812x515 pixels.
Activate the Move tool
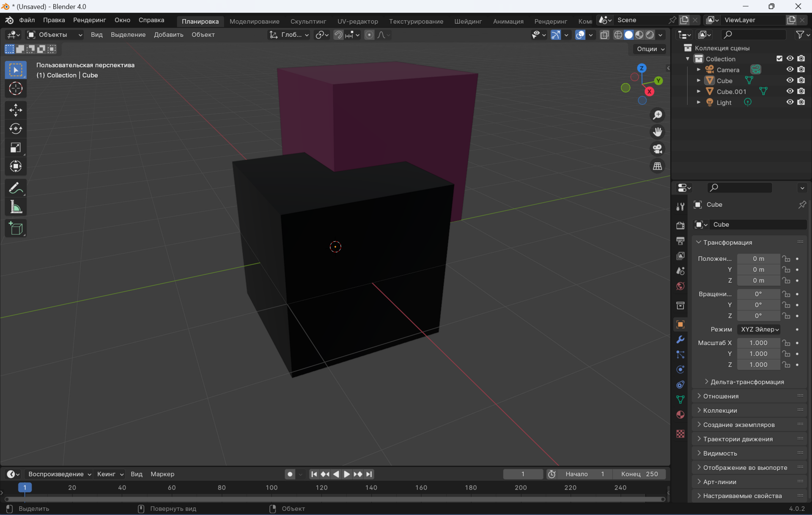tap(16, 110)
